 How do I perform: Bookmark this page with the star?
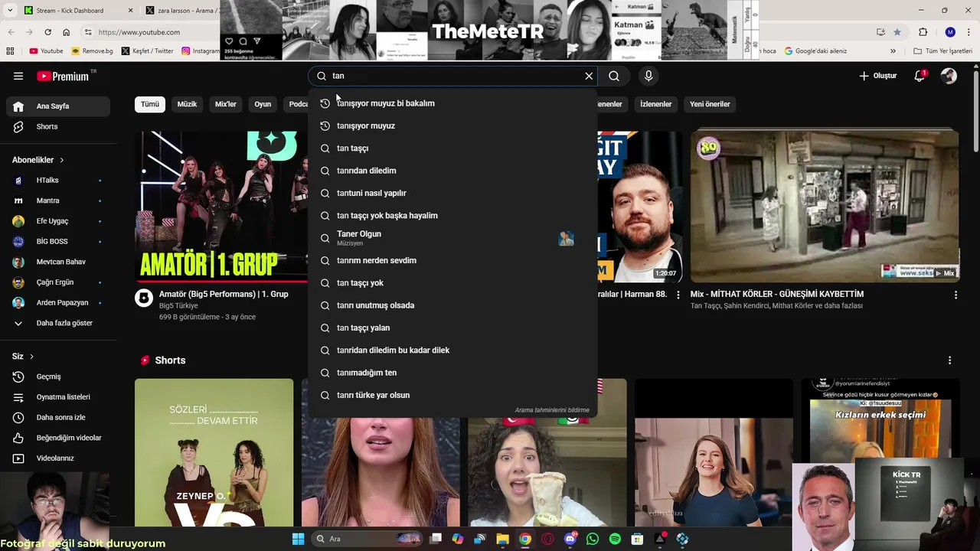(x=897, y=32)
